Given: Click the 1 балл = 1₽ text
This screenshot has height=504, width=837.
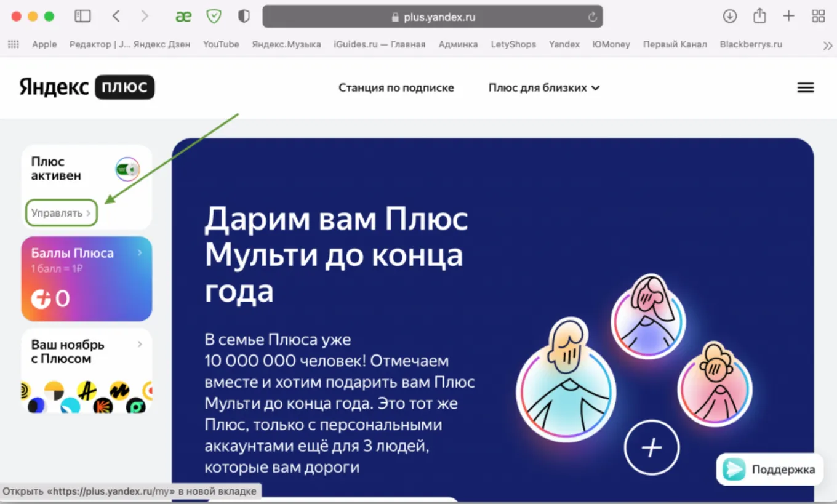Looking at the screenshot, I should point(57,269).
